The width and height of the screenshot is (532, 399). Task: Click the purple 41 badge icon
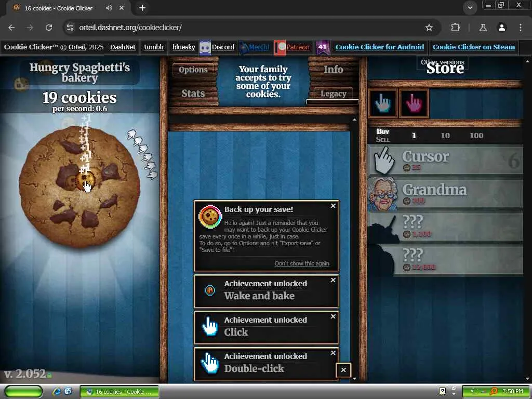click(323, 47)
